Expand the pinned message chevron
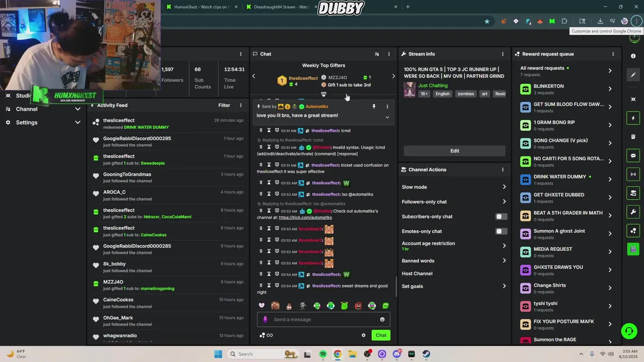 [387, 117]
